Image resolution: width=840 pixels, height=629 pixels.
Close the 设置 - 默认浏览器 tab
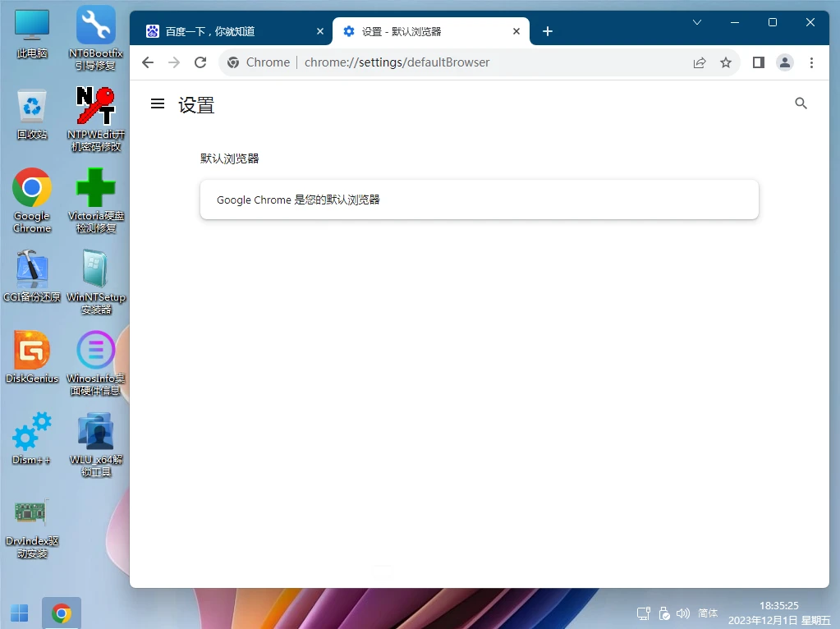[516, 31]
